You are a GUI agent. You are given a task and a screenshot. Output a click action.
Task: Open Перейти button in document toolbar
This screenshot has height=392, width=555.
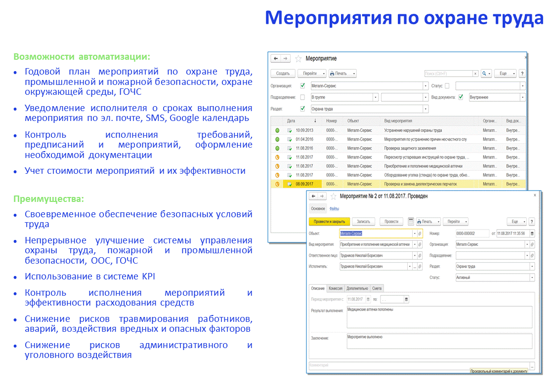tap(456, 222)
